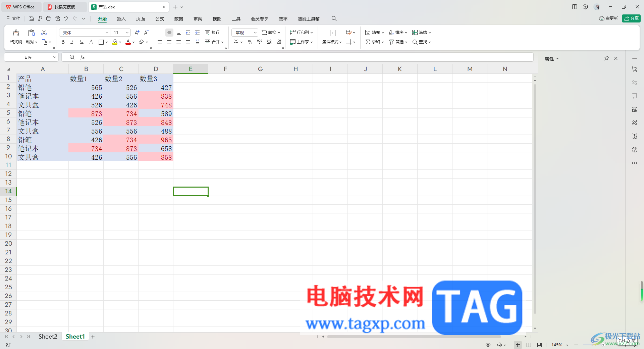The width and height of the screenshot is (644, 349).
Task: Click the increase indent icon
Action: point(198,33)
